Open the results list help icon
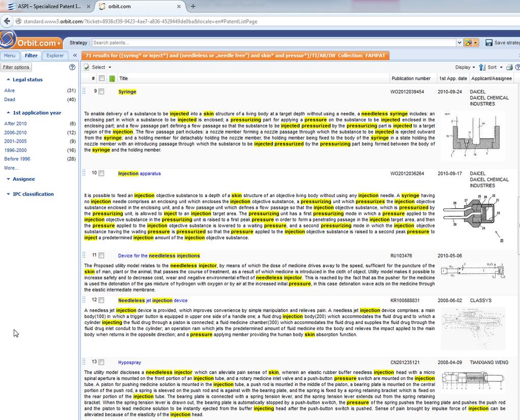This screenshot has width=520, height=420. coord(517,68)
